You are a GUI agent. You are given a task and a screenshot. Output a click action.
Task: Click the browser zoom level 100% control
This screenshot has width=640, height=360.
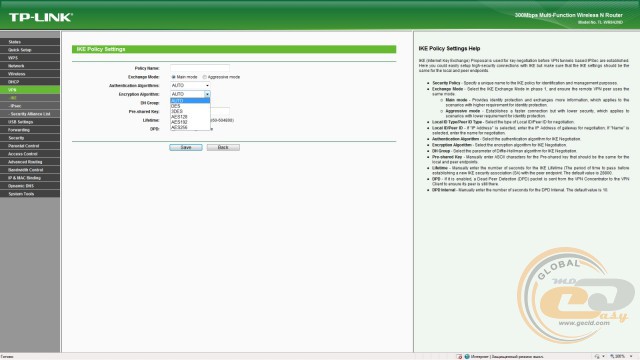[x=620, y=357]
